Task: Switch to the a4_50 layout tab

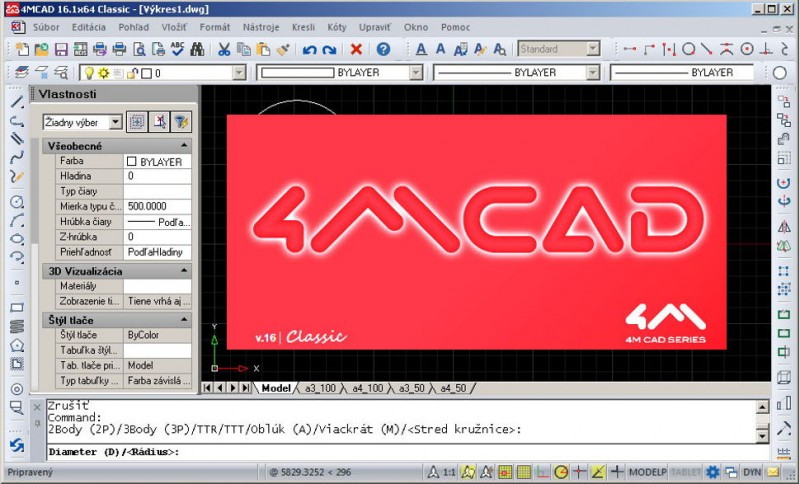Action: [x=453, y=388]
